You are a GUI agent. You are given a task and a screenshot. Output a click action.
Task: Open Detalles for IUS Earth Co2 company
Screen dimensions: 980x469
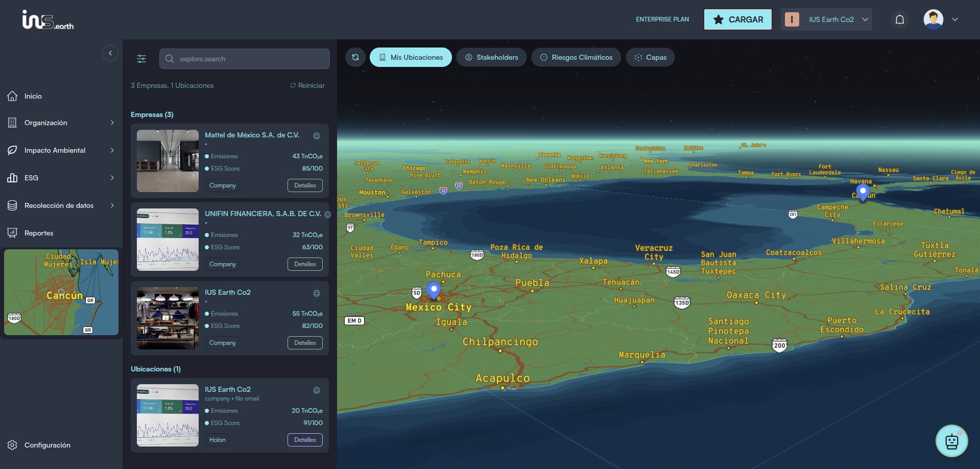[x=305, y=343]
